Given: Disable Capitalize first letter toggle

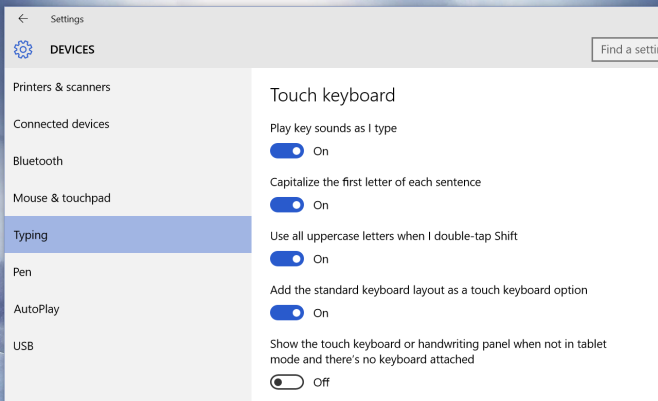Looking at the screenshot, I should [287, 205].
